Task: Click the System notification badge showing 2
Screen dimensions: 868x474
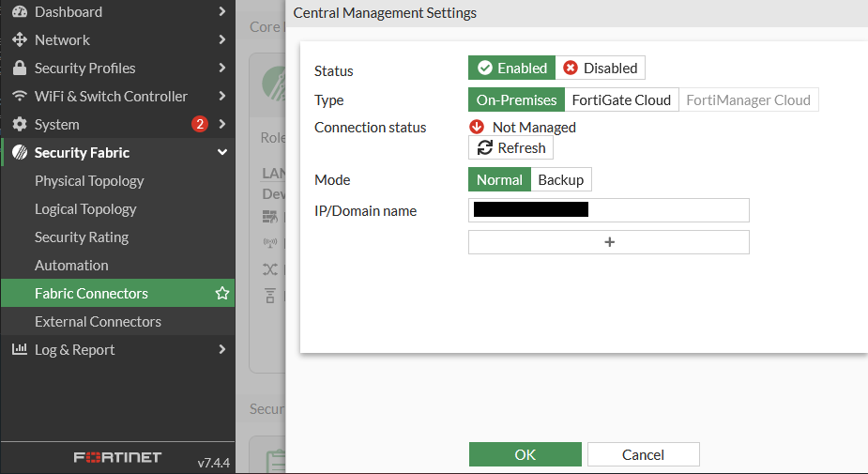Action: click(199, 125)
